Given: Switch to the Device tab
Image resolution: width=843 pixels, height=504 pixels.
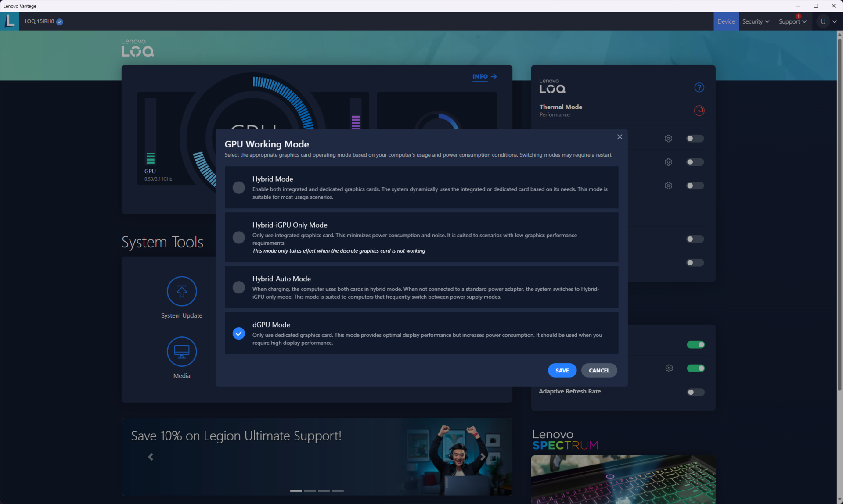Looking at the screenshot, I should 726,21.
